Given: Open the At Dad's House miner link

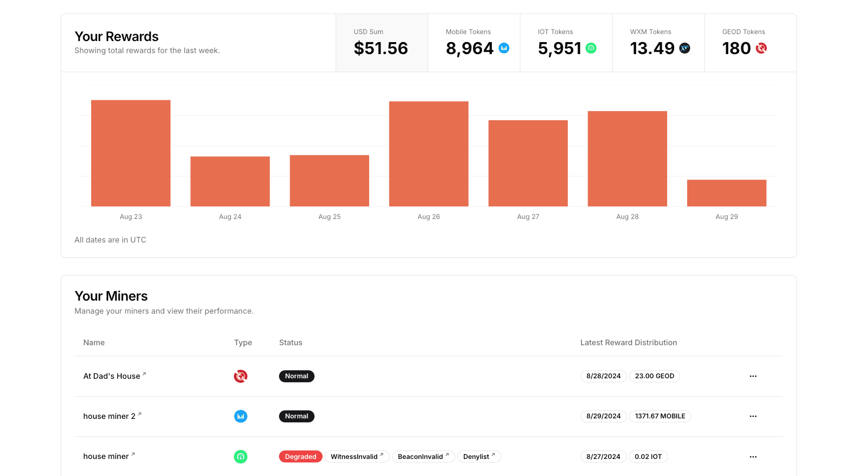Looking at the screenshot, I should pyautogui.click(x=115, y=376).
